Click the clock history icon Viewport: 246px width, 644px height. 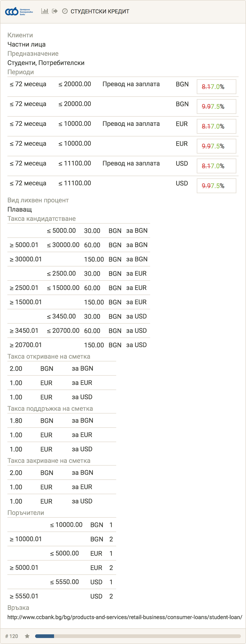pyautogui.click(x=65, y=11)
